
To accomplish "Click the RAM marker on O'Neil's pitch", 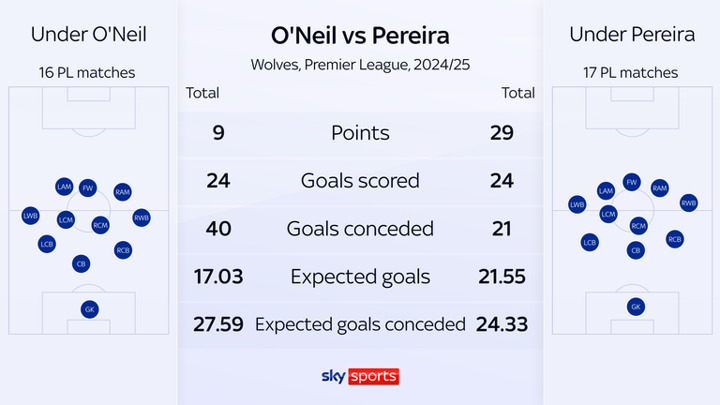I will click(x=122, y=191).
